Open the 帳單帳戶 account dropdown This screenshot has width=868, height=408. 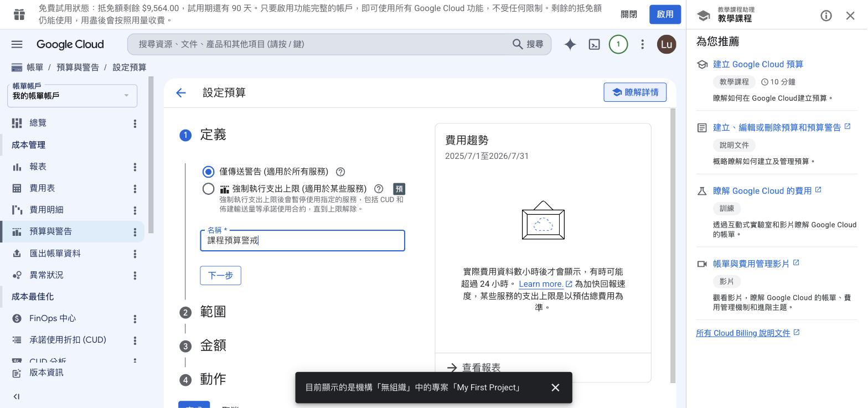[x=72, y=96]
